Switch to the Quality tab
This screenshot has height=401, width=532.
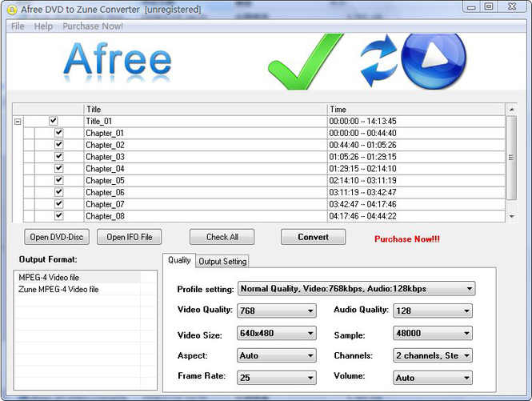pyautogui.click(x=179, y=260)
